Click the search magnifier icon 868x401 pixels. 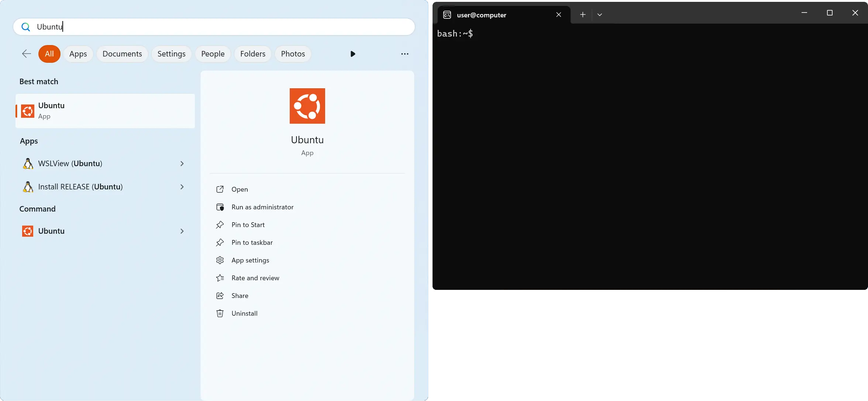(x=25, y=27)
